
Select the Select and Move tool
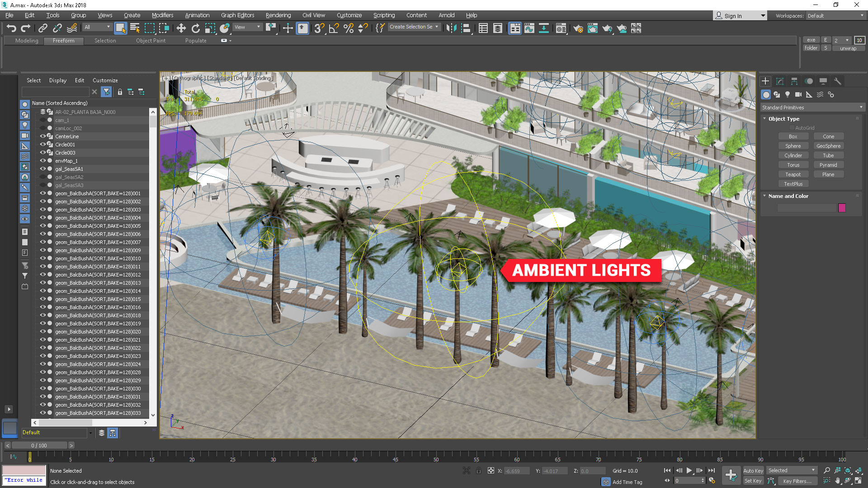click(181, 28)
